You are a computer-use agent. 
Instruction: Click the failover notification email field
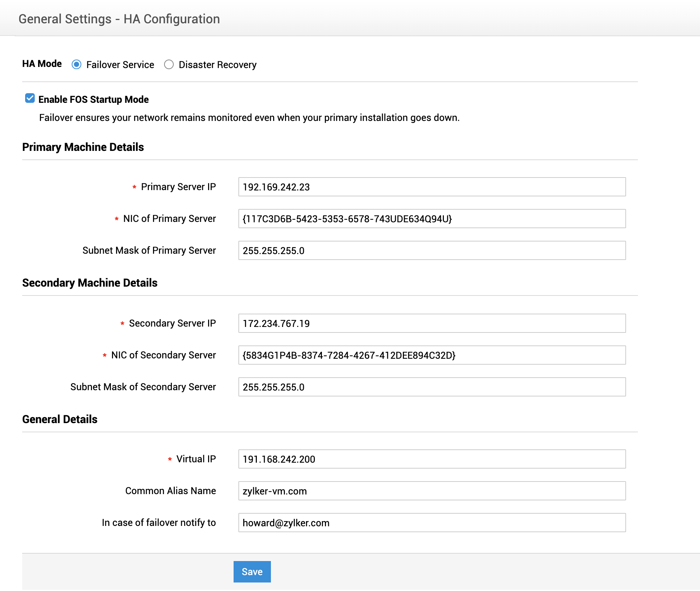point(432,523)
